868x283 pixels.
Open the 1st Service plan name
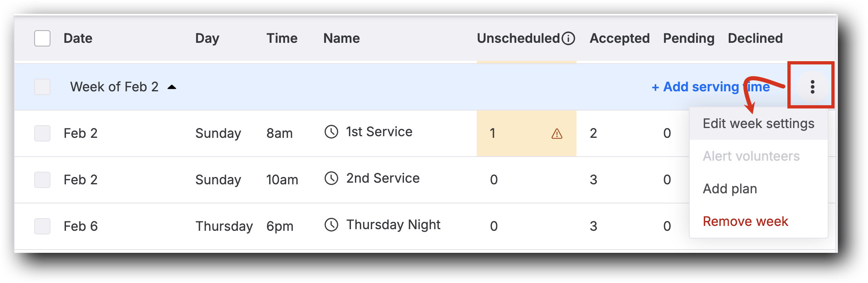[x=379, y=131]
